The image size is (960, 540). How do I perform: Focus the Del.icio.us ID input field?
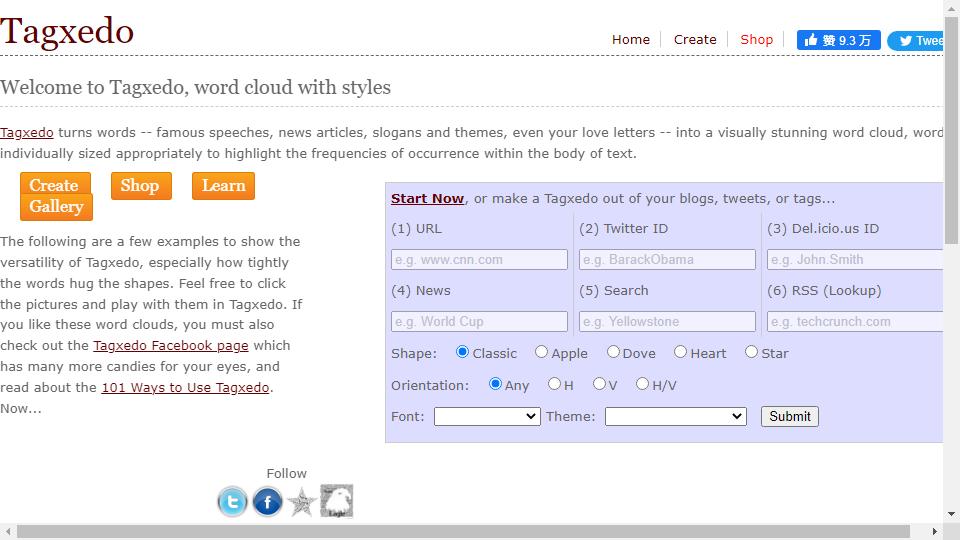click(x=855, y=260)
